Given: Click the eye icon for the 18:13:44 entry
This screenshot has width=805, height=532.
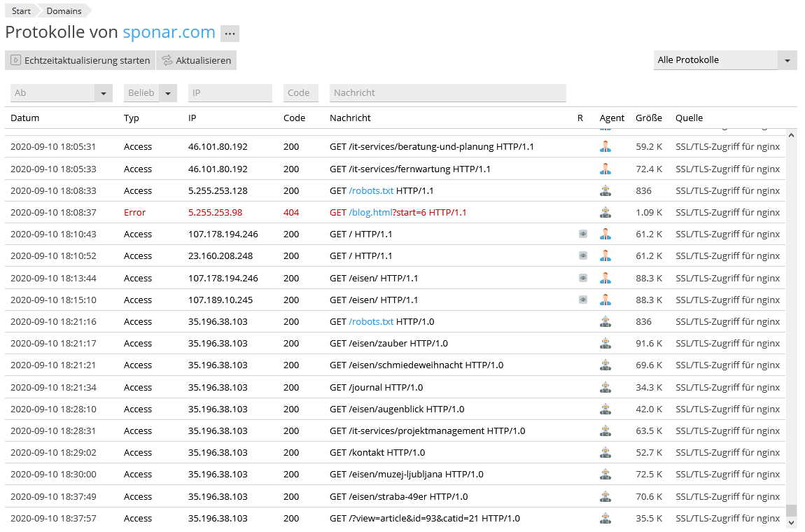Looking at the screenshot, I should pos(583,278).
